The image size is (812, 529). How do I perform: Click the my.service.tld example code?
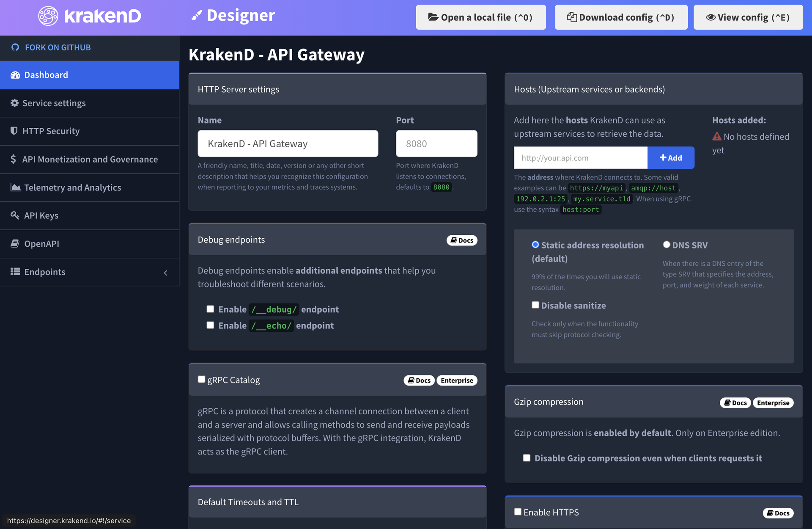[x=602, y=199]
